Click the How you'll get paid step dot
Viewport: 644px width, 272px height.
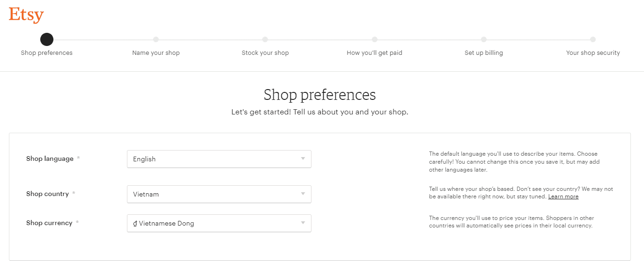(375, 39)
